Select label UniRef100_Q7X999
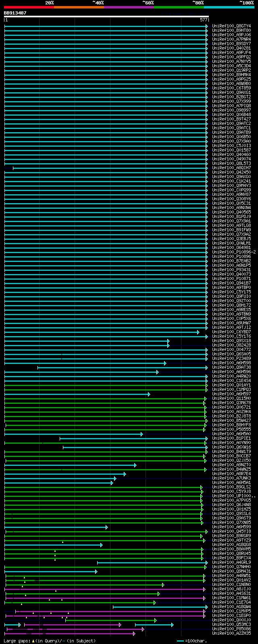 pos(231,101)
